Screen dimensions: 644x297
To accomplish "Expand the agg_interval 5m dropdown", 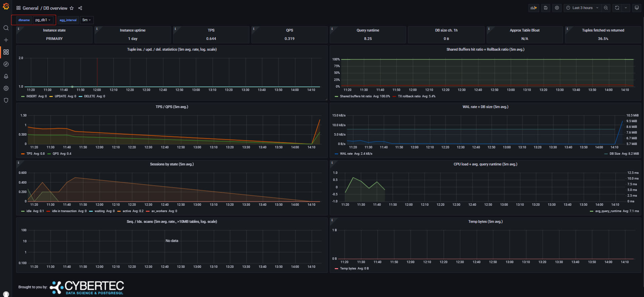I will click(86, 20).
